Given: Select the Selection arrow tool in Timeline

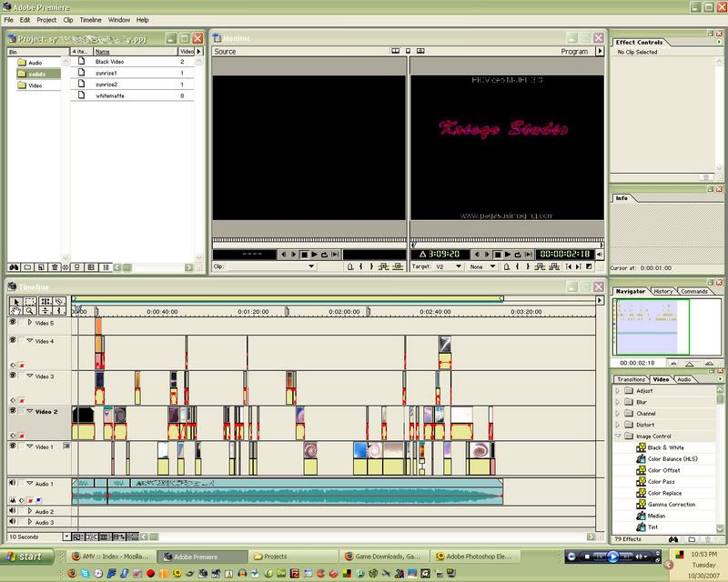Looking at the screenshot, I should [x=15, y=301].
